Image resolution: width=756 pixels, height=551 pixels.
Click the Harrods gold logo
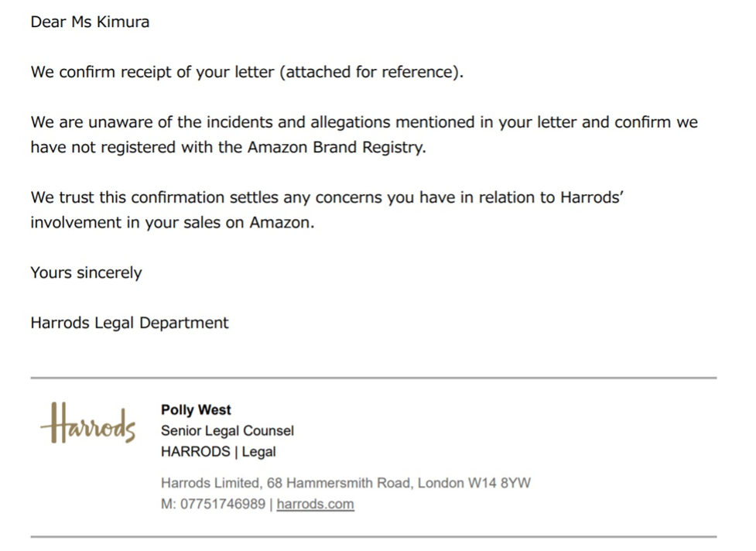point(87,423)
